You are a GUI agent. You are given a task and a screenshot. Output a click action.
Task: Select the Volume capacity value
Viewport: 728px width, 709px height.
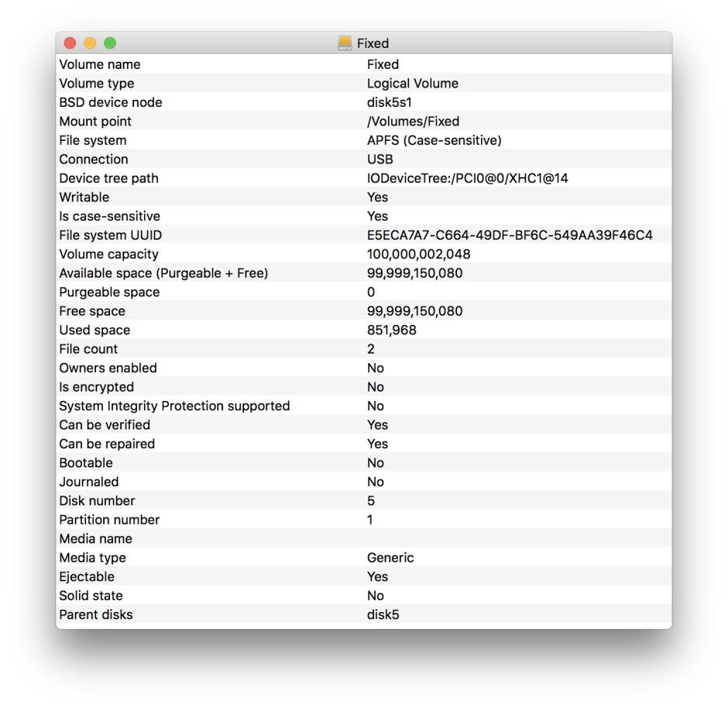pyautogui.click(x=418, y=254)
